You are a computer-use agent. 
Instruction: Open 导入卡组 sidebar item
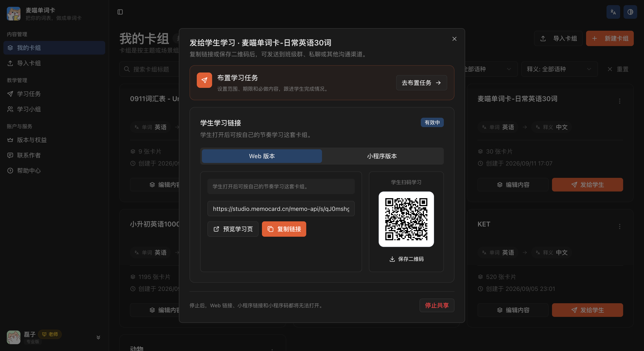click(x=54, y=63)
